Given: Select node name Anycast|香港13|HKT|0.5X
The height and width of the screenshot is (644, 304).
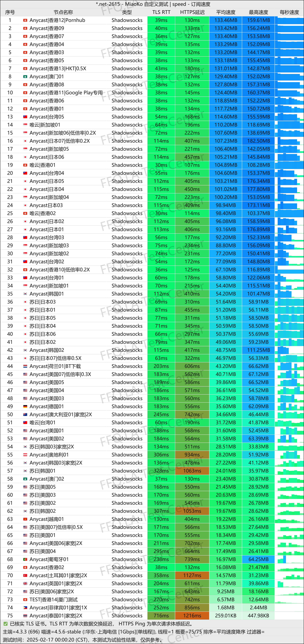Looking at the screenshot, I should coord(58,69).
